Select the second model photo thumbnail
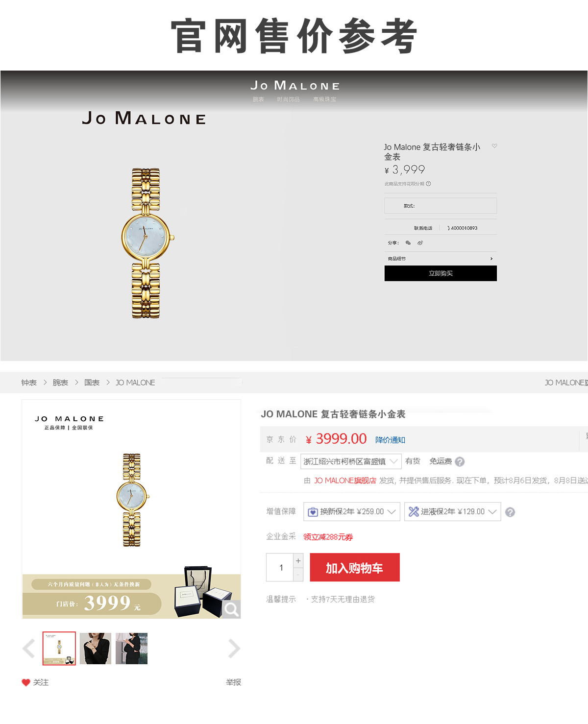This screenshot has width=588, height=724. pos(131,649)
